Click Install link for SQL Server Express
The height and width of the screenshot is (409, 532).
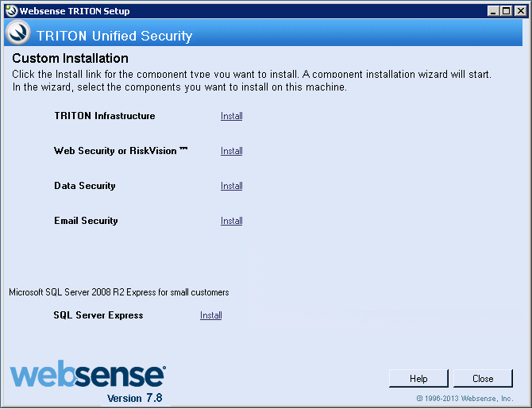point(210,315)
